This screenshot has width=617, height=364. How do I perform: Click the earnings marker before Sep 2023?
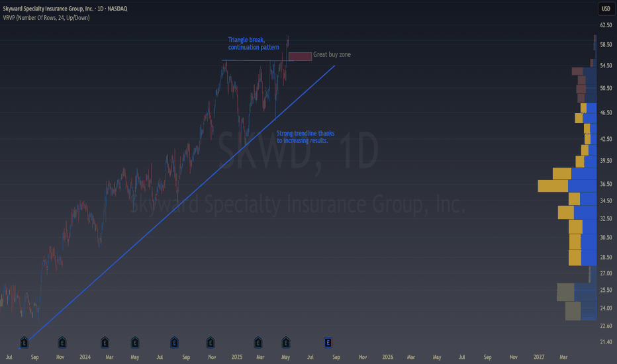pos(24,342)
